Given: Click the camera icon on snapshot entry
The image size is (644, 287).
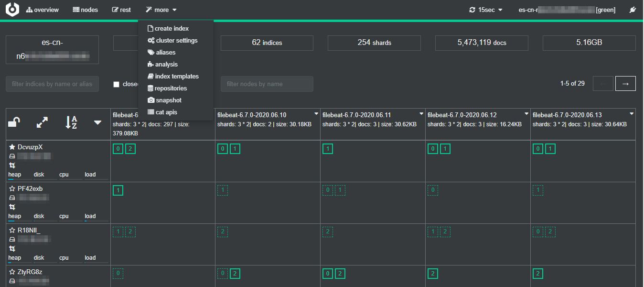Looking at the screenshot, I should point(151,100).
